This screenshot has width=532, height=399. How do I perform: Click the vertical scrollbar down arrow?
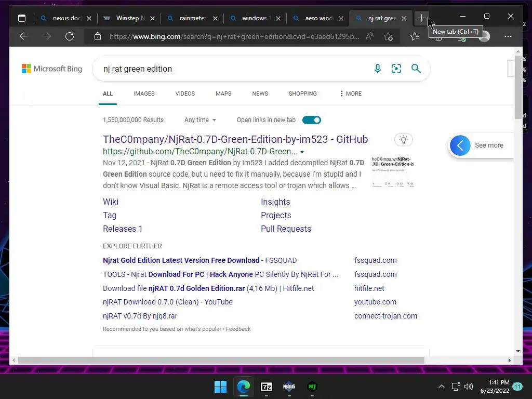click(518, 351)
